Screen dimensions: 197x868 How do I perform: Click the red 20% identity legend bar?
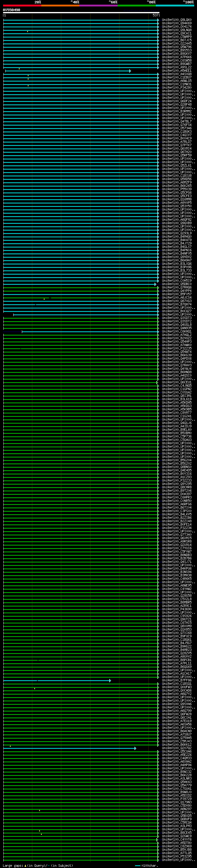click(22, 6)
